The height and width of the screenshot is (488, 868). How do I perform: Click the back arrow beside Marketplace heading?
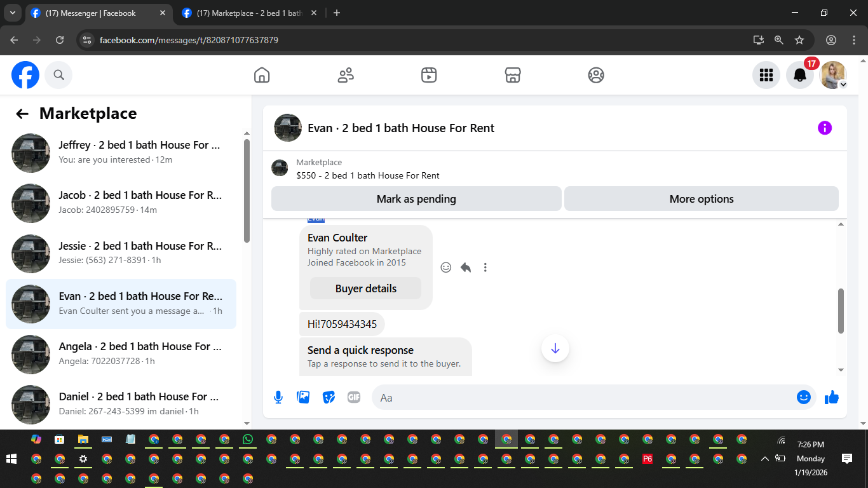click(22, 114)
